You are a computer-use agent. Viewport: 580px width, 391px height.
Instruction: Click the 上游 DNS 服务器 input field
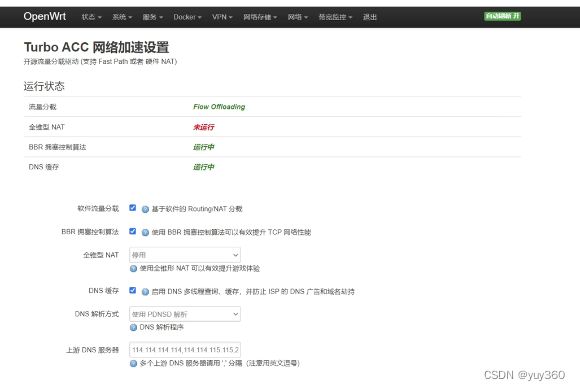(185, 350)
